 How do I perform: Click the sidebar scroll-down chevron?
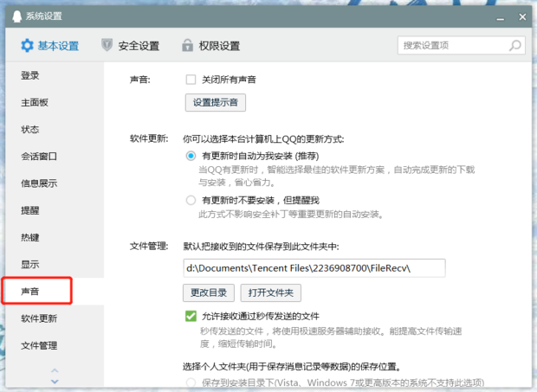55,381
